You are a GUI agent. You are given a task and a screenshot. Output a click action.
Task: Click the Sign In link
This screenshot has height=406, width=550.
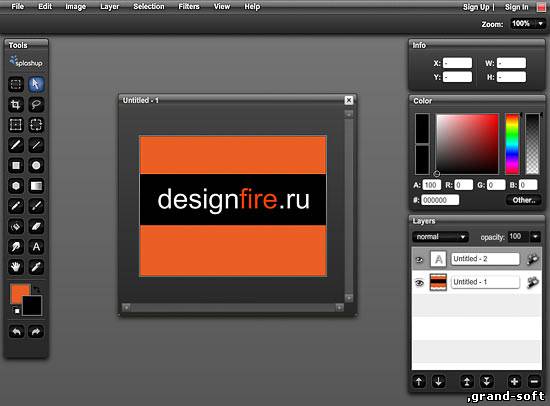(x=516, y=7)
